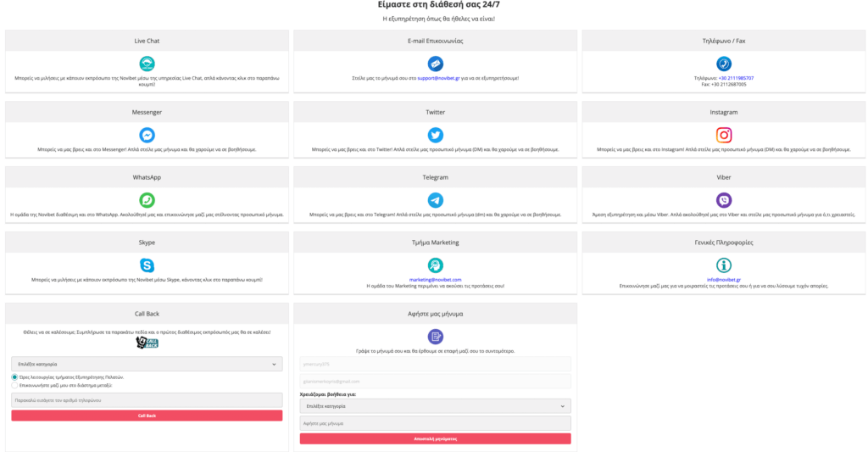This screenshot has height=452, width=868.
Task: Launch the Skype icon
Action: click(147, 265)
